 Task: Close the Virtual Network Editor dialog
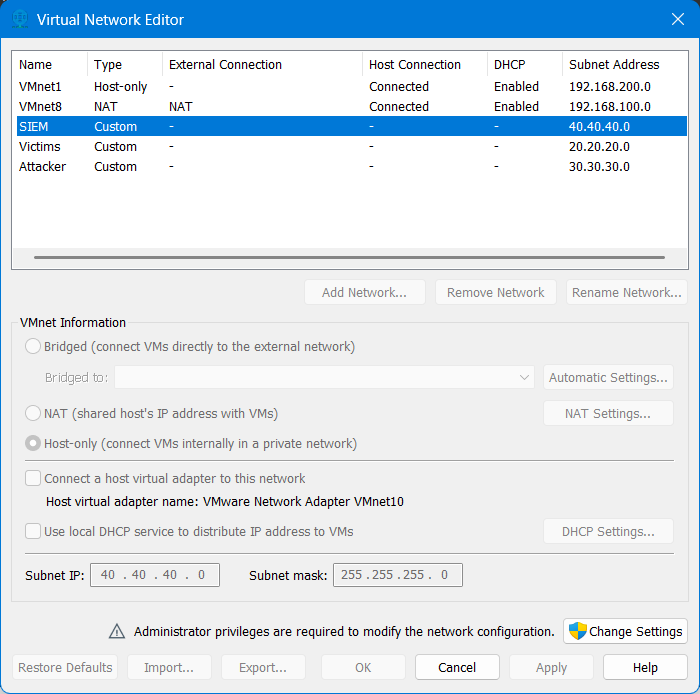(677, 19)
